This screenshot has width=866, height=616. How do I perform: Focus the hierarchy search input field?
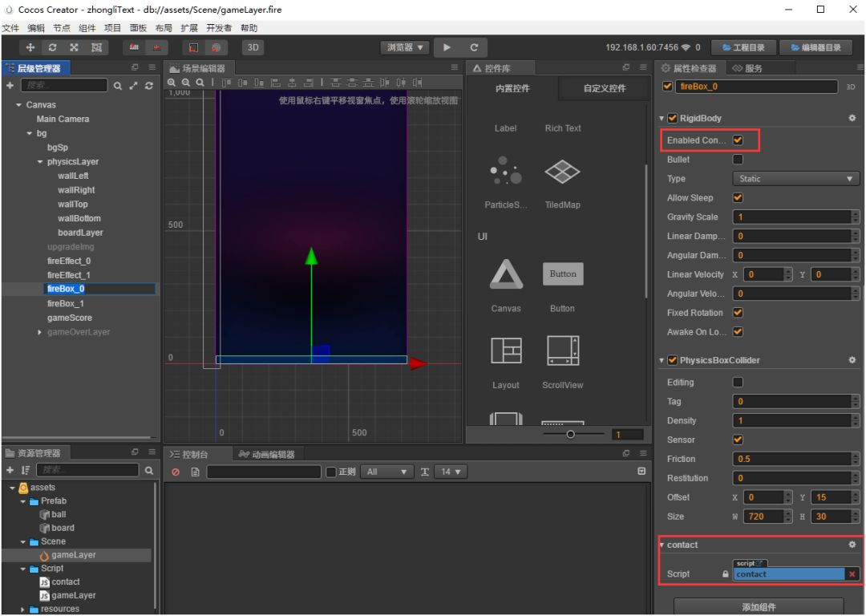(x=64, y=86)
